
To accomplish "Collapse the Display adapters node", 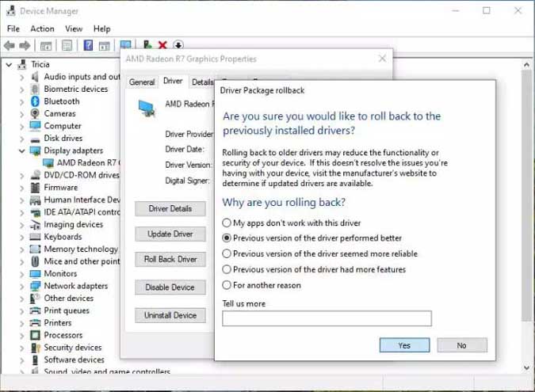I will click(22, 150).
